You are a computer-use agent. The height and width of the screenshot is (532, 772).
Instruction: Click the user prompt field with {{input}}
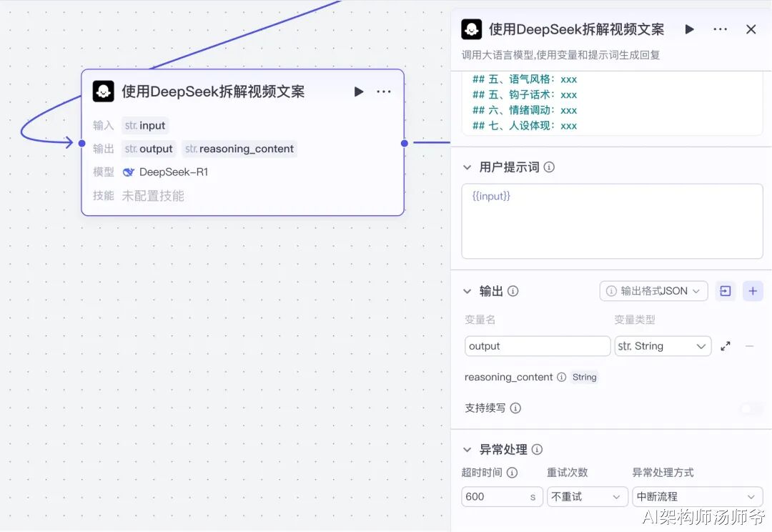612,221
